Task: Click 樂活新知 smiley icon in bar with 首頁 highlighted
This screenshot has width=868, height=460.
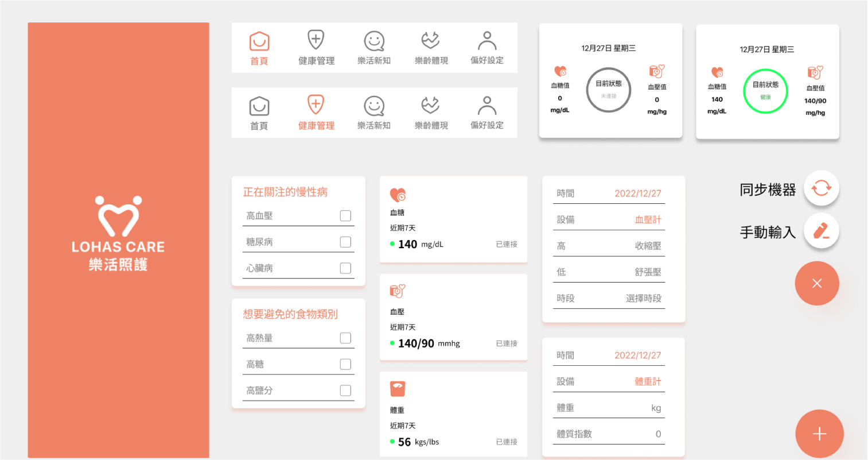Action: (x=374, y=41)
